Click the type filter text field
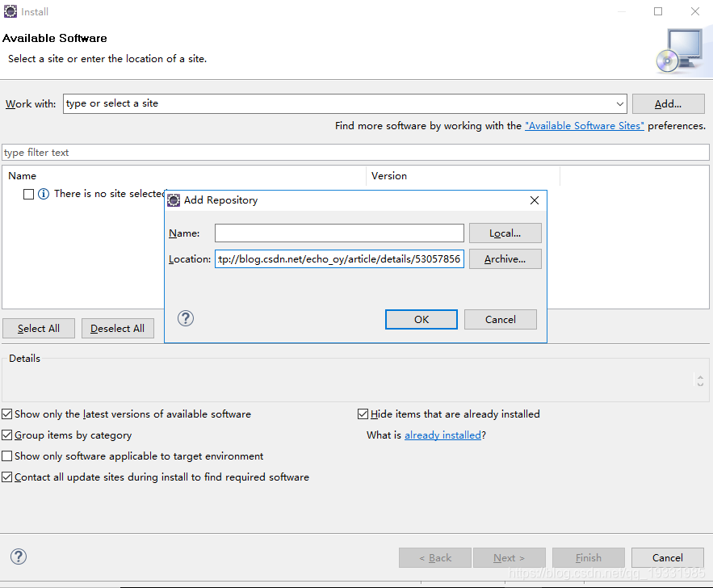The width and height of the screenshot is (713, 588). pos(355,153)
